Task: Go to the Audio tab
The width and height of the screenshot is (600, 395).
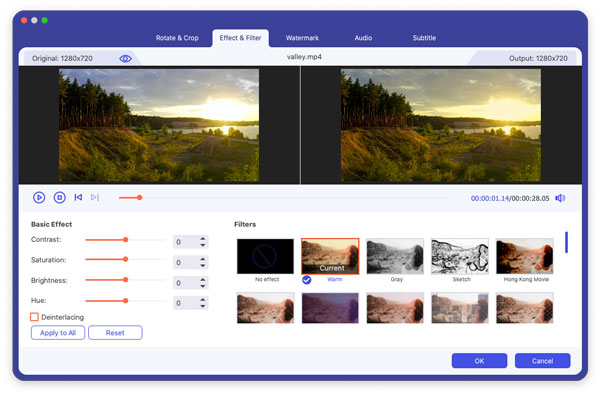Action: click(x=363, y=38)
